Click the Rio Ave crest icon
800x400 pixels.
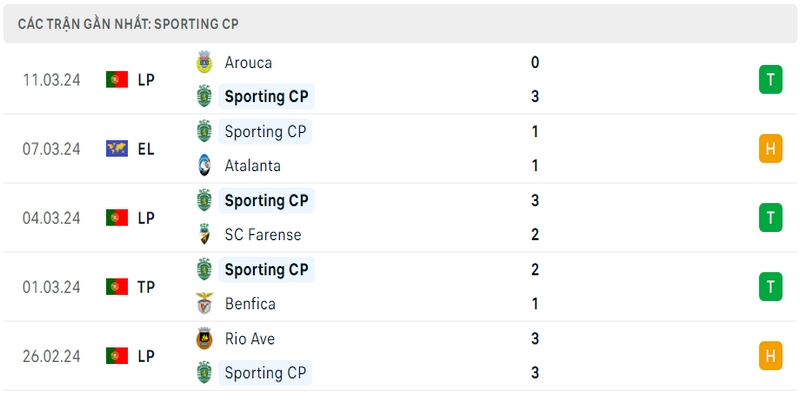pyautogui.click(x=204, y=339)
